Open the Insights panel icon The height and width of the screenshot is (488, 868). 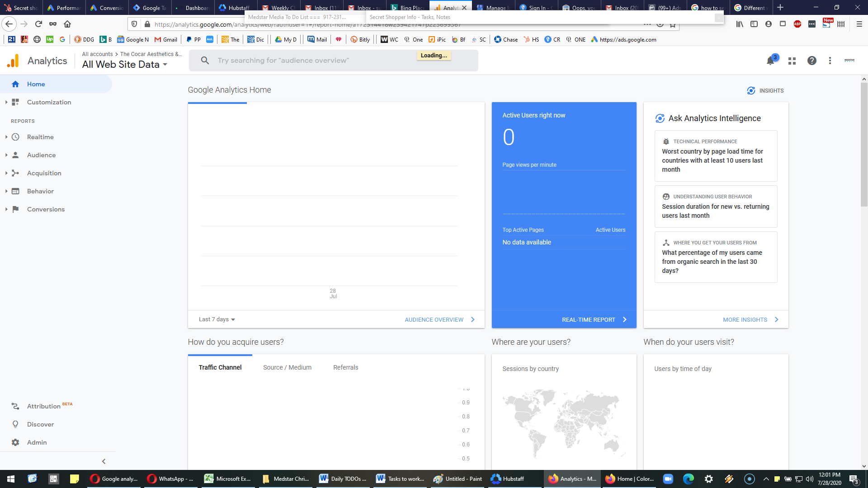click(765, 90)
